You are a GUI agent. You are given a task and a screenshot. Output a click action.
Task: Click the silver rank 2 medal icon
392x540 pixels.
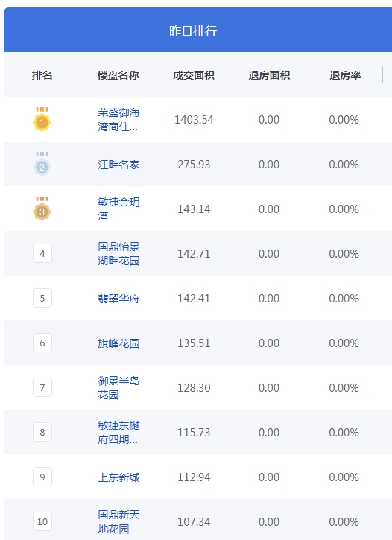[42, 164]
